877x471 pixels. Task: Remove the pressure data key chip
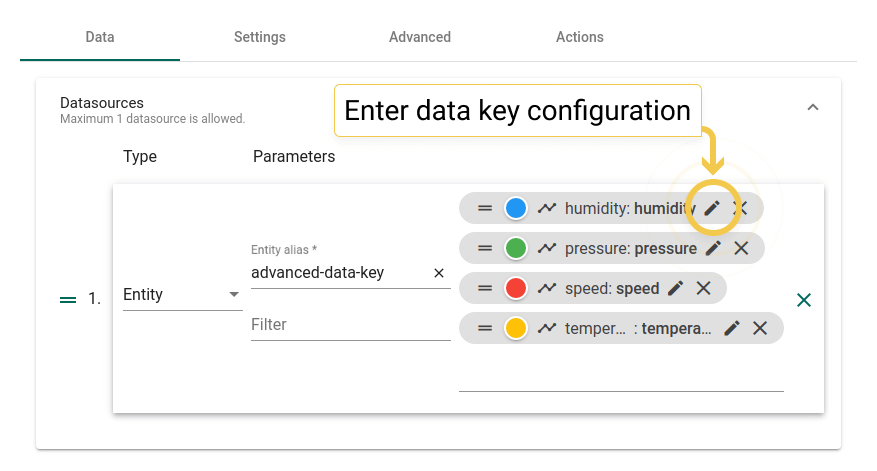[741, 248]
